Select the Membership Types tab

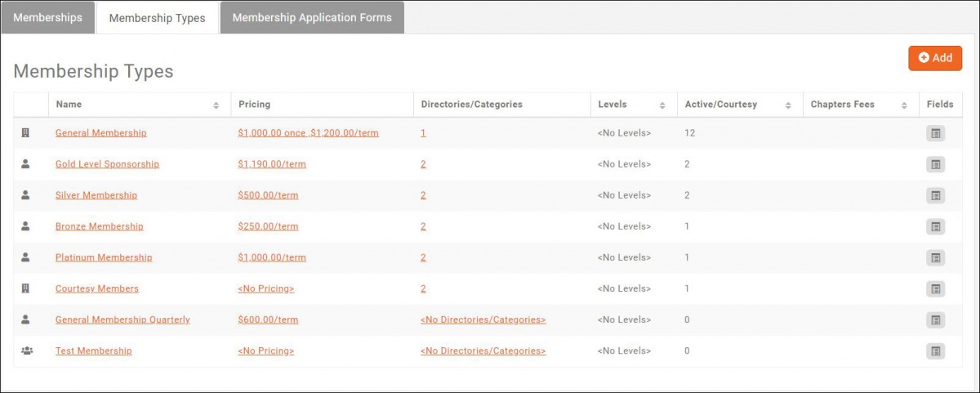[157, 18]
